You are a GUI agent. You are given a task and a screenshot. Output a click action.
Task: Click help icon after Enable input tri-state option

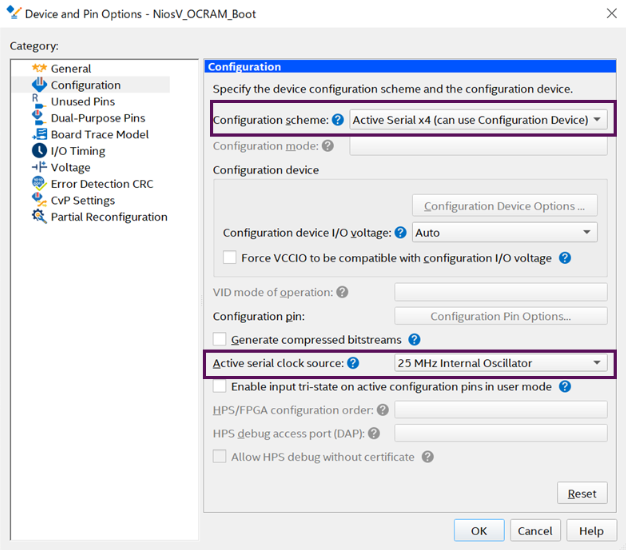pyautogui.click(x=565, y=386)
